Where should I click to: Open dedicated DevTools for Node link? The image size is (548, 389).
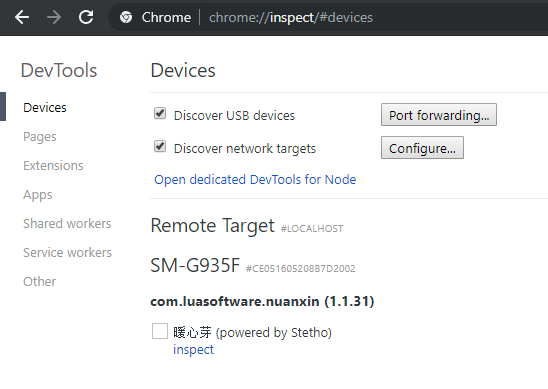click(x=255, y=180)
